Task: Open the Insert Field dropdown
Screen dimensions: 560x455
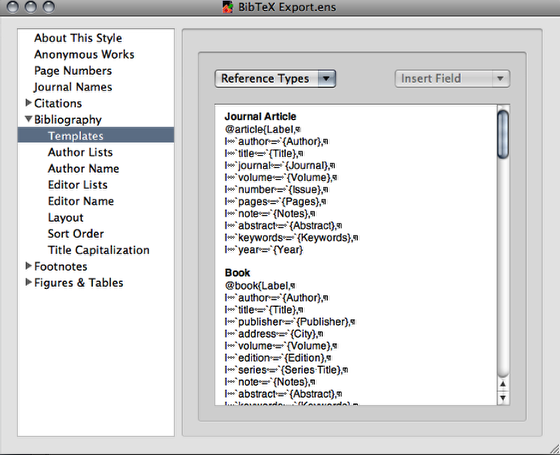Action: tap(452, 79)
